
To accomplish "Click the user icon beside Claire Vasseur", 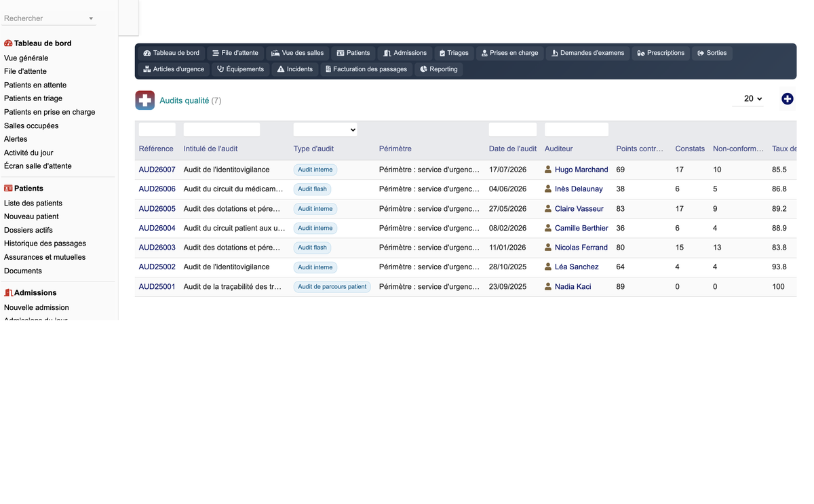I will point(548,209).
